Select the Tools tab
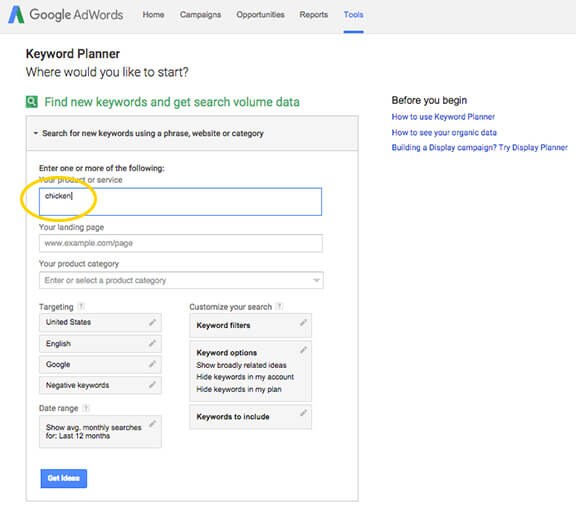Image resolution: width=576 pixels, height=509 pixels. (353, 15)
